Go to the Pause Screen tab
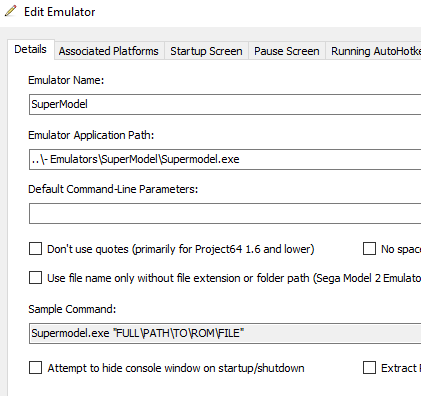The image size is (421, 396). coord(287,51)
